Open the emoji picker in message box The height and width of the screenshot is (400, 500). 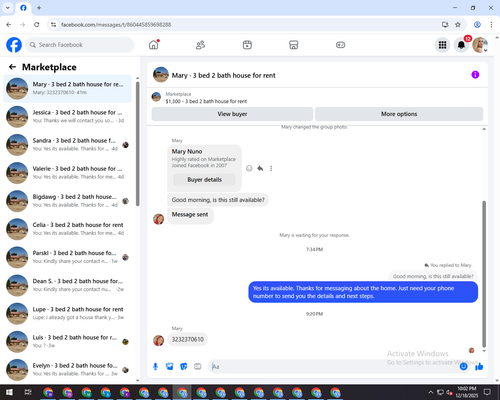point(463,367)
